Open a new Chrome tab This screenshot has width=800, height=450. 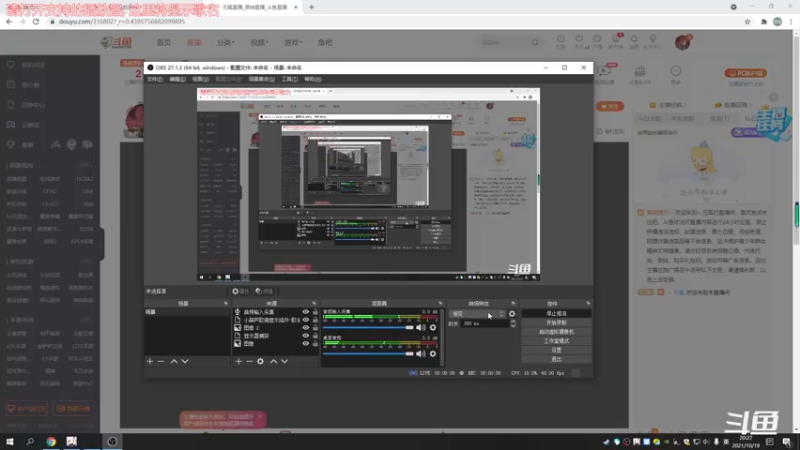pyautogui.click(x=311, y=7)
